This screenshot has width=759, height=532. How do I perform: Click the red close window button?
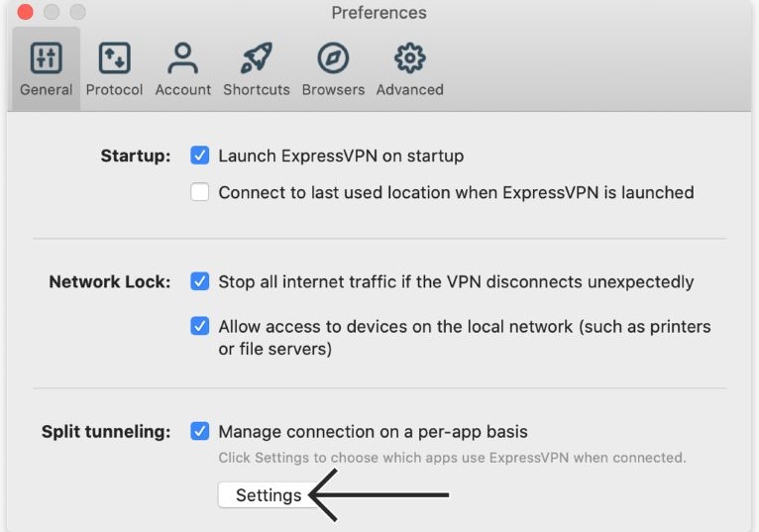(x=26, y=13)
